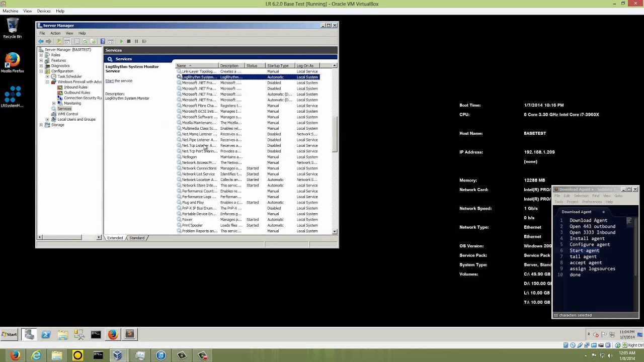The width and height of the screenshot is (644, 362).
Task: Click the Restart Service toolbar icon
Action: point(144,41)
